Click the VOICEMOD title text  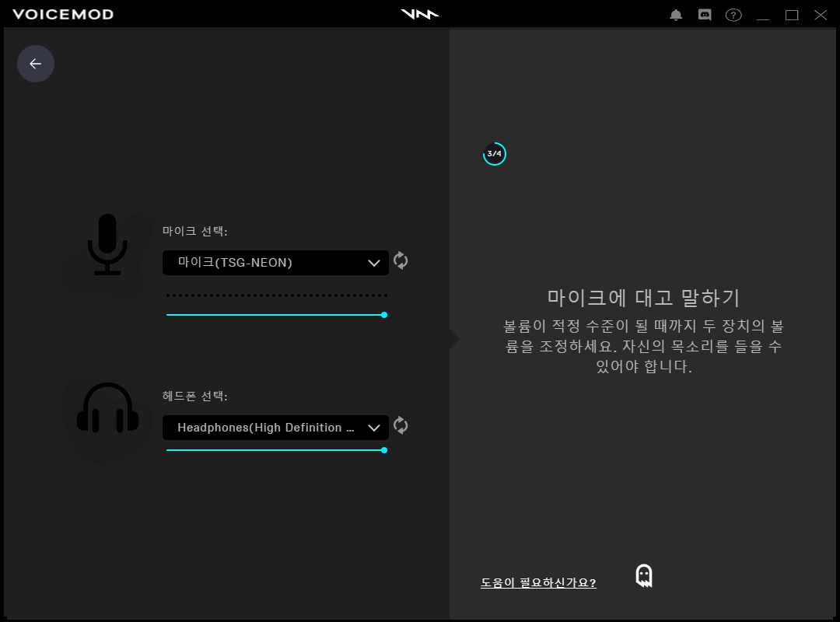[x=63, y=15]
